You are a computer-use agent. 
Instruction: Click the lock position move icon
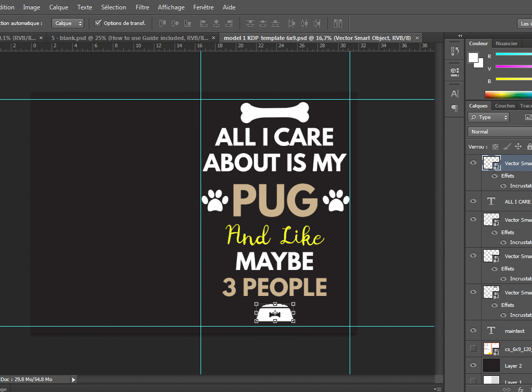coord(518,147)
